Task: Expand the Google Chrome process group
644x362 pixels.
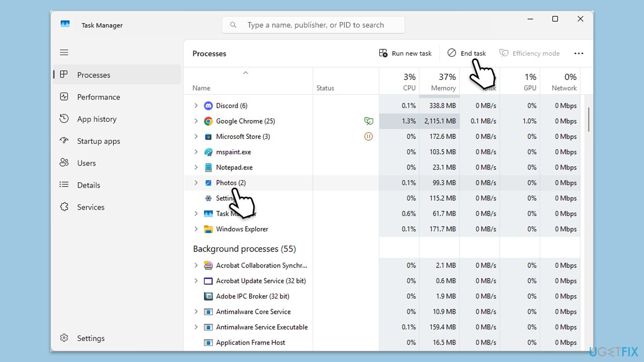Action: [196, 121]
